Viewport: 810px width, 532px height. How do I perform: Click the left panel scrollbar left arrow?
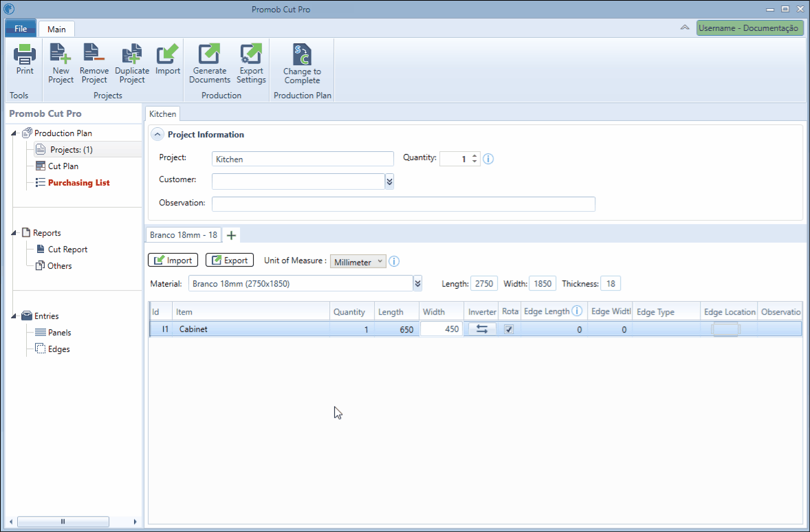tap(11, 521)
